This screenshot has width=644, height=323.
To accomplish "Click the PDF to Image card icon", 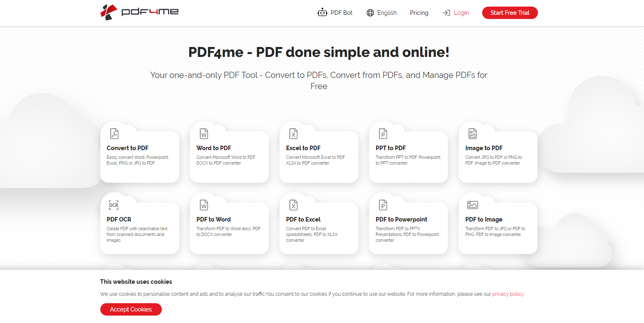I will point(473,205).
